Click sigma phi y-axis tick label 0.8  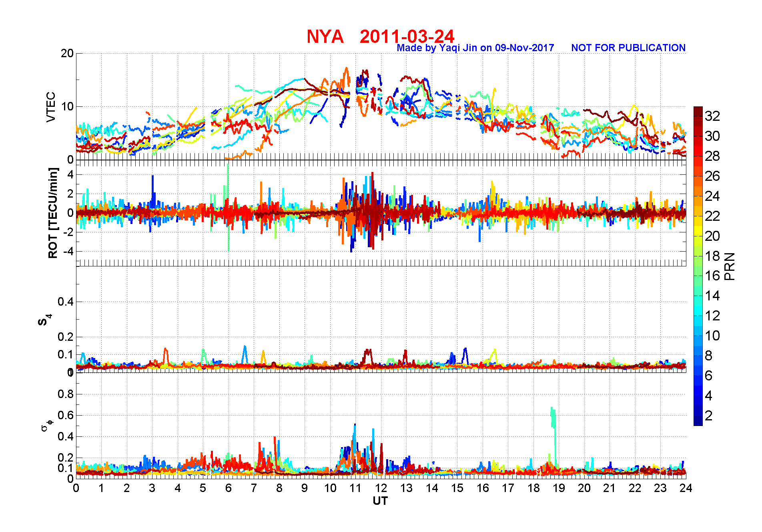(x=66, y=394)
